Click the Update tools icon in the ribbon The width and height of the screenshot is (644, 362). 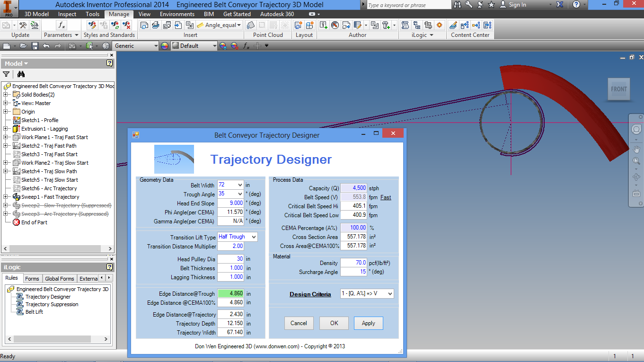[22, 25]
